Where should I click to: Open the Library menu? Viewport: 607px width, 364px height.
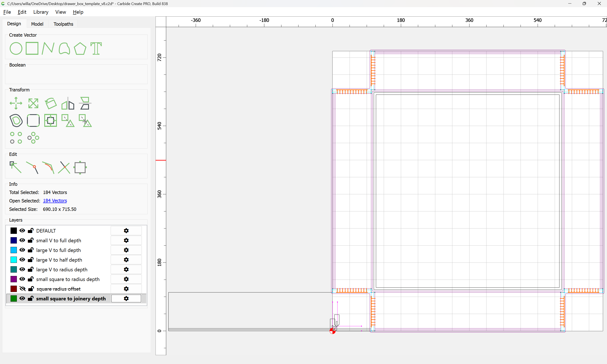(x=41, y=12)
